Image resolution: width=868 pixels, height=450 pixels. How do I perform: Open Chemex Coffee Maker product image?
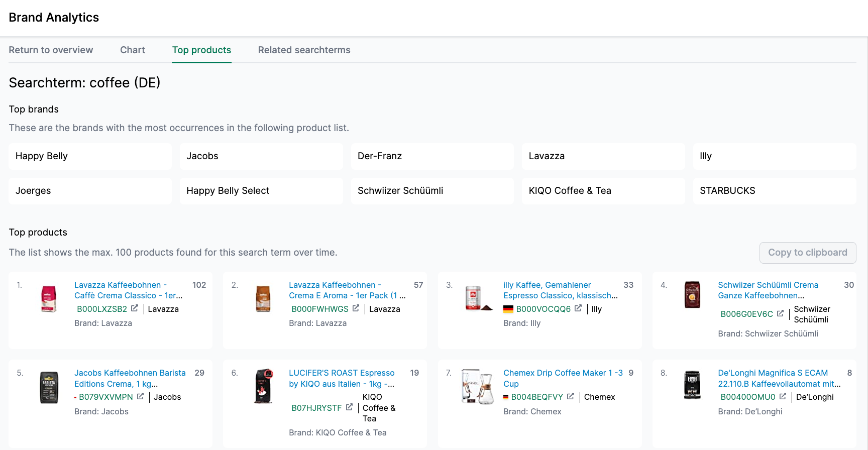click(x=478, y=386)
